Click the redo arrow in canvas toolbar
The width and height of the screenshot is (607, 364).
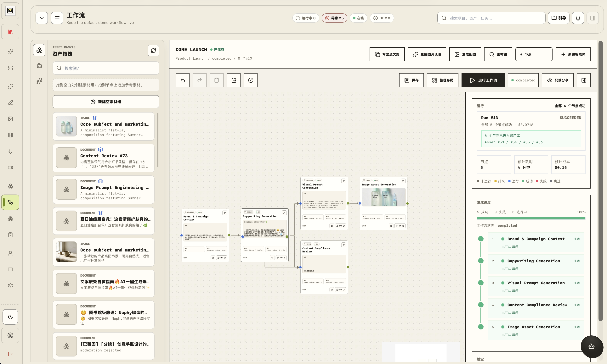click(x=200, y=80)
